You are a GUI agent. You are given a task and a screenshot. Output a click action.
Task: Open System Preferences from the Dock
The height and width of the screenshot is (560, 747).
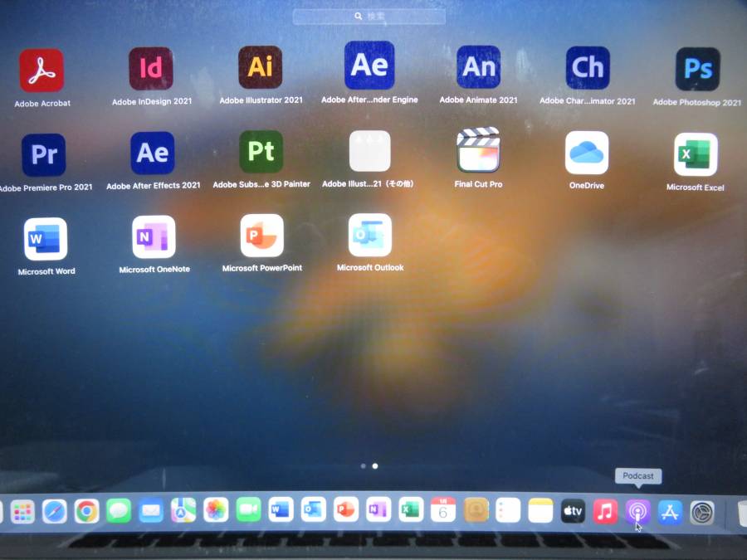coord(702,514)
